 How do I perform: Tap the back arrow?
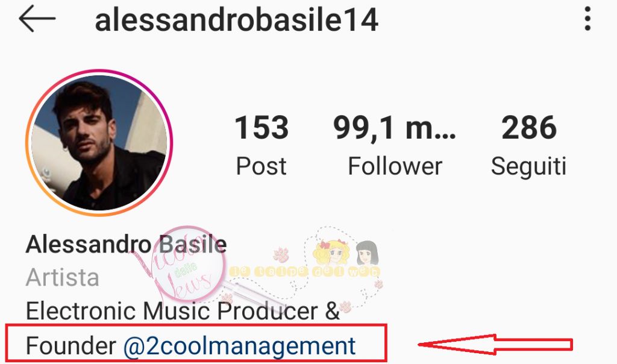[37, 19]
